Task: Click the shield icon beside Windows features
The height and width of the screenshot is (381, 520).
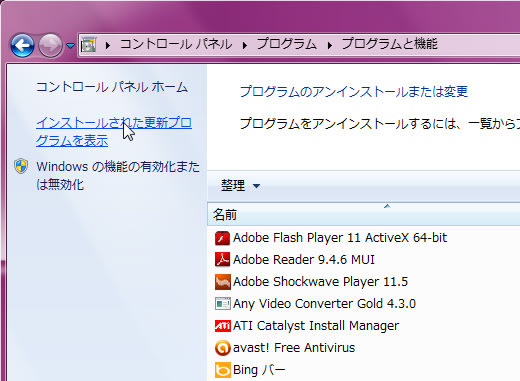Action: coord(21,166)
